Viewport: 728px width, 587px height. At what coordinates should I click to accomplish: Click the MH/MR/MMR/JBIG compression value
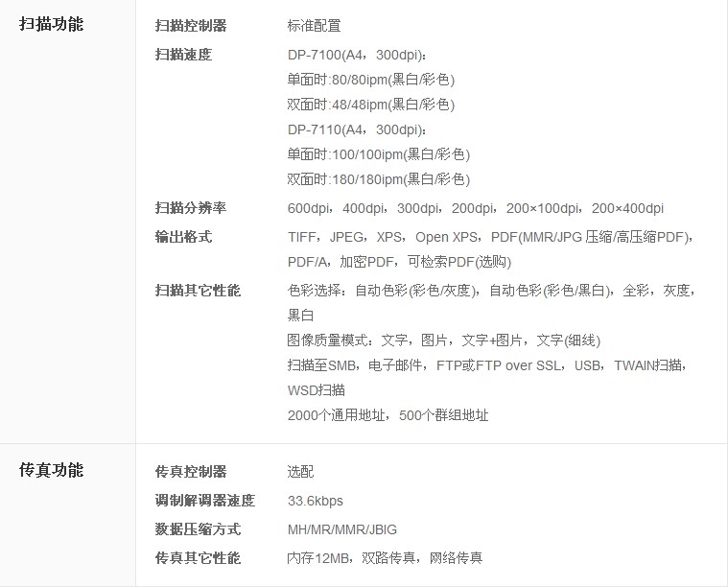pos(341,529)
